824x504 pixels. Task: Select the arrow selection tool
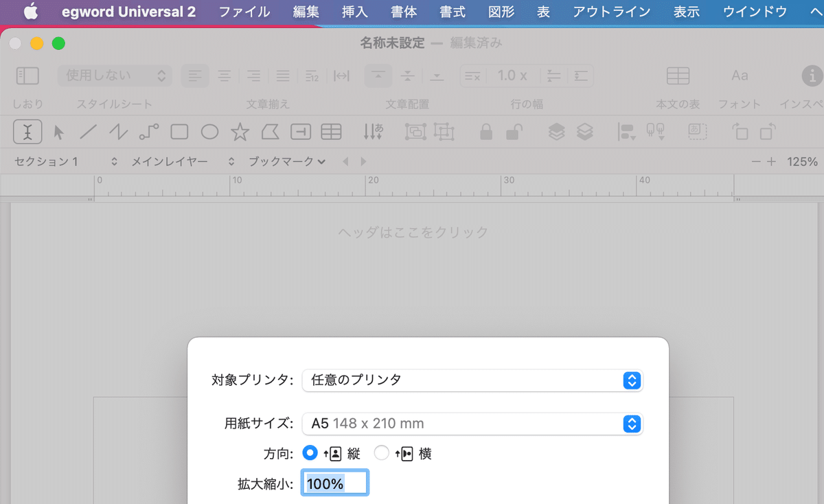coord(58,131)
